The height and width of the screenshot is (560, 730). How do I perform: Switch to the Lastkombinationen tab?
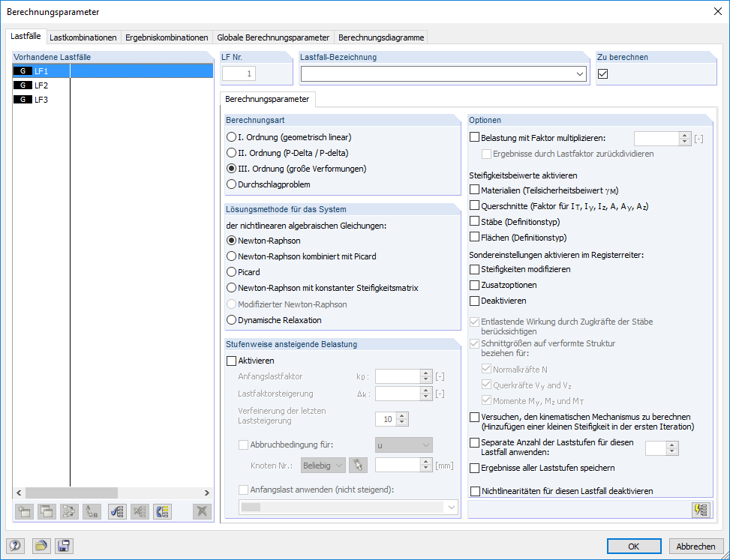[83, 36]
